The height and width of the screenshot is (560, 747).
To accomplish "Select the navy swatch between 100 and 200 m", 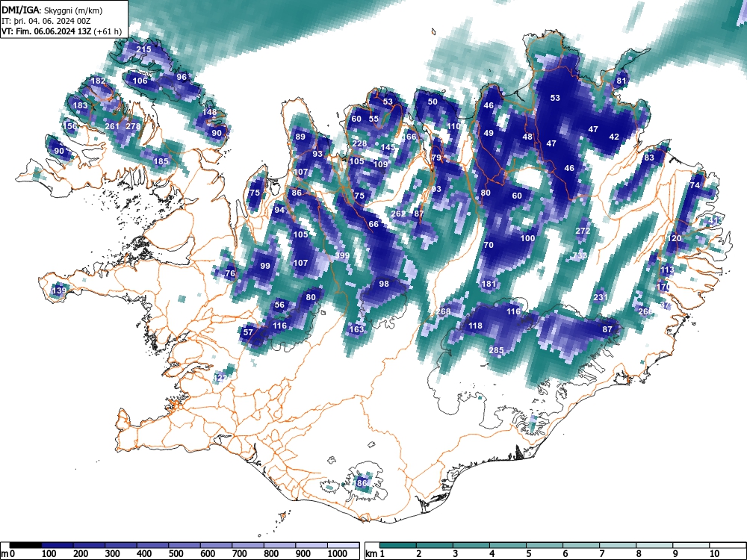I will coord(57,545).
